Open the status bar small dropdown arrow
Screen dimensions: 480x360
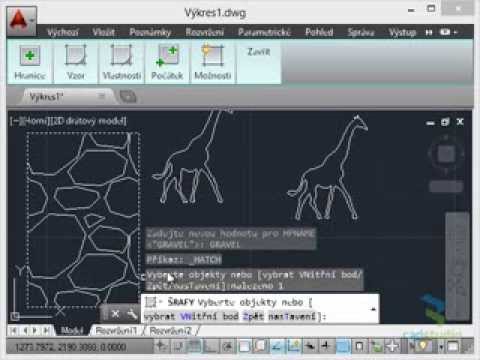441,347
